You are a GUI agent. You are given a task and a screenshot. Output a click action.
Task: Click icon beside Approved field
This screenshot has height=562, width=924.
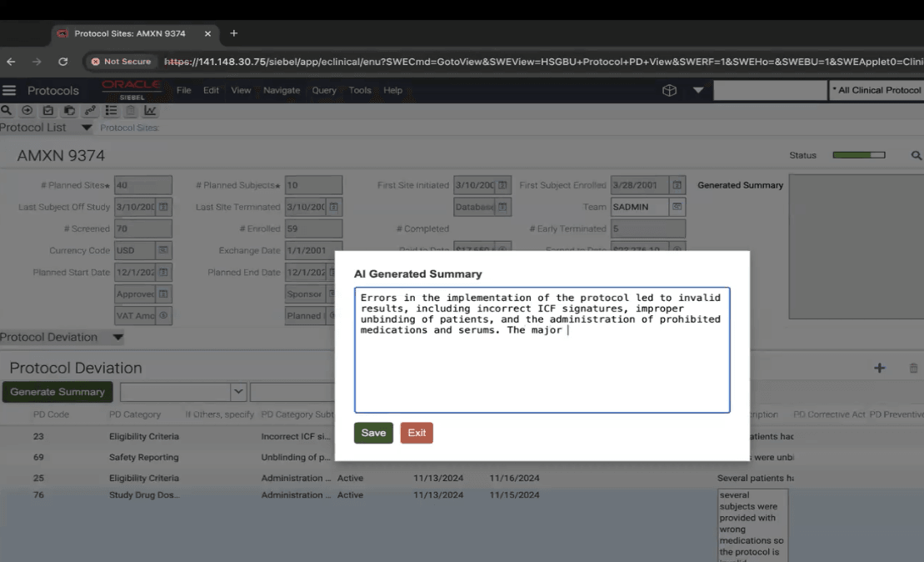tap(163, 294)
